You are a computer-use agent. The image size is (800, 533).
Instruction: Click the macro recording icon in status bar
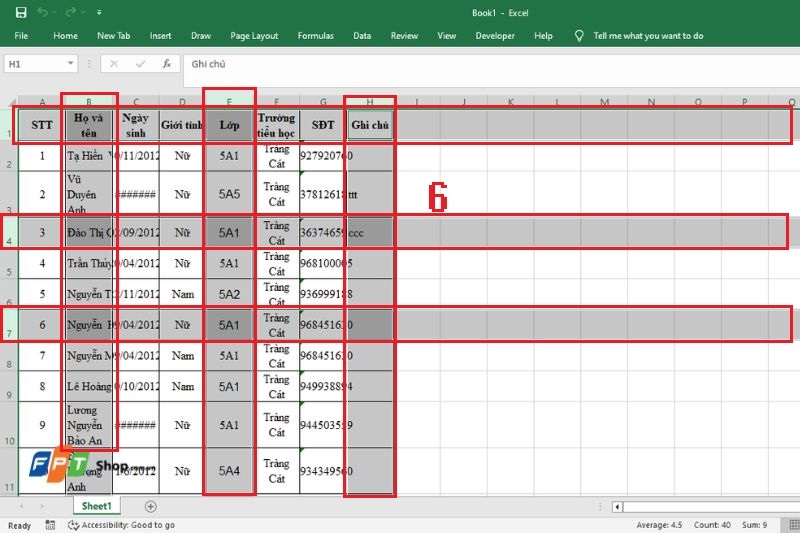point(50,525)
